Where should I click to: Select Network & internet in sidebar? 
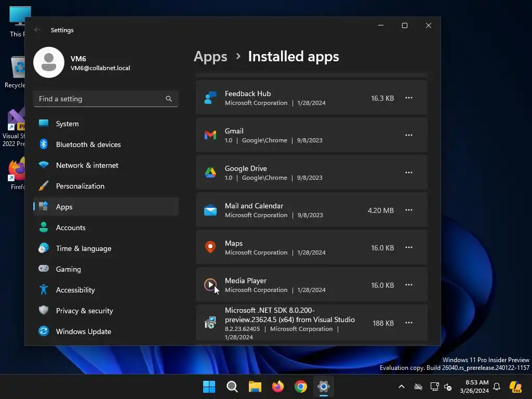(x=106, y=165)
